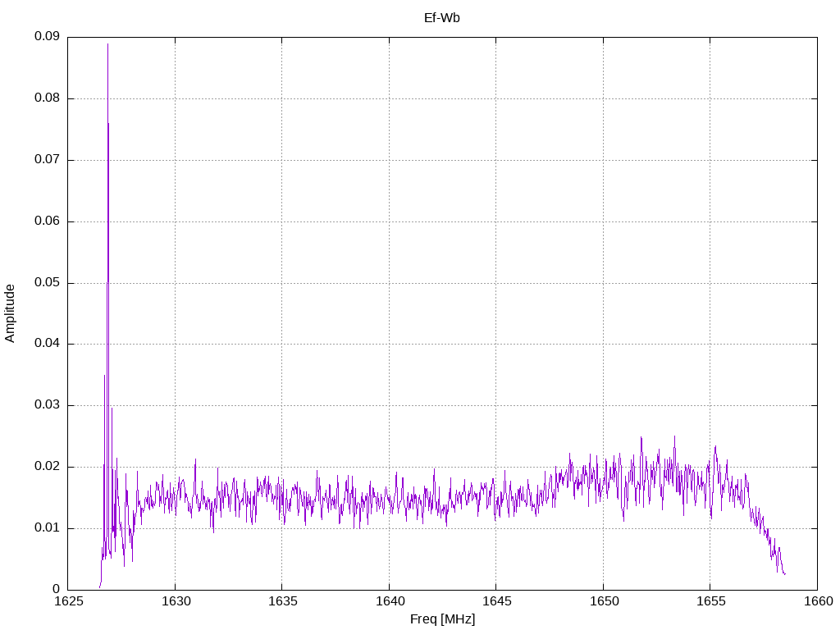Click the 1625 x-axis tick label
Viewport: 840px width, 630px height.
point(68,602)
